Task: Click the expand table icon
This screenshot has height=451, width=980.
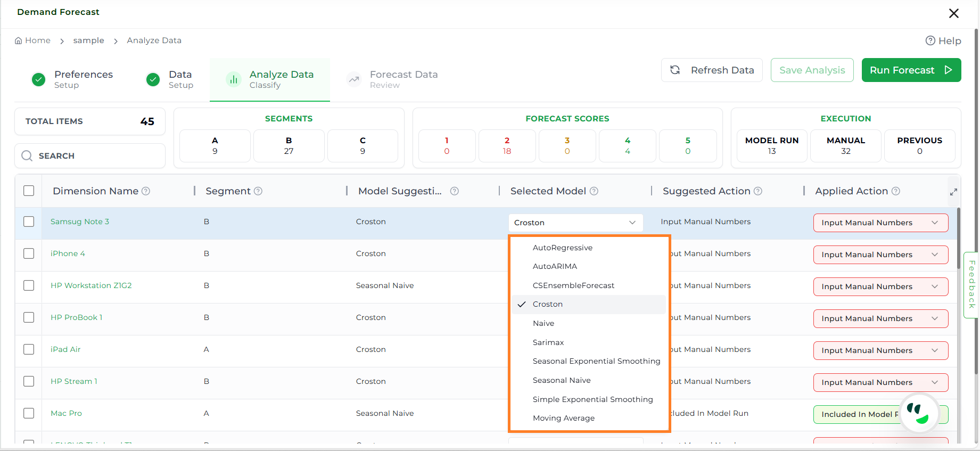Action: pos(953,192)
